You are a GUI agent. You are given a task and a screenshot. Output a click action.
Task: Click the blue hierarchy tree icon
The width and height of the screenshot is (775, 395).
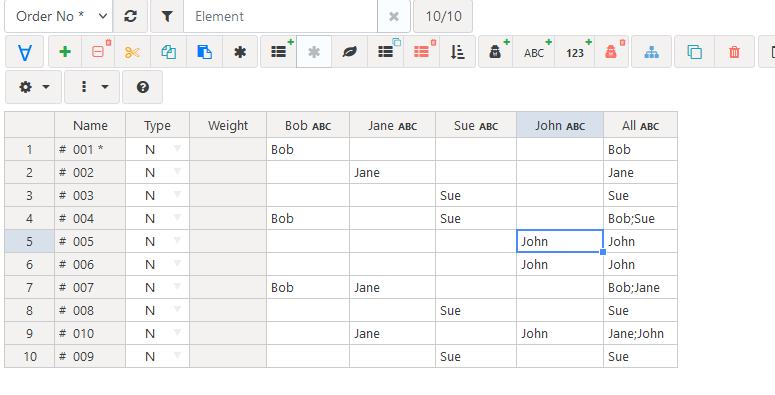[x=651, y=51]
